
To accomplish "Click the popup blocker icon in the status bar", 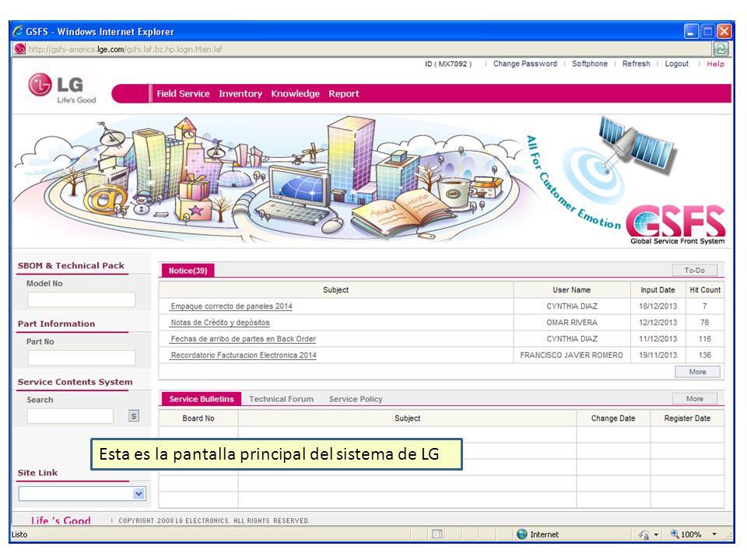I will pos(437,534).
